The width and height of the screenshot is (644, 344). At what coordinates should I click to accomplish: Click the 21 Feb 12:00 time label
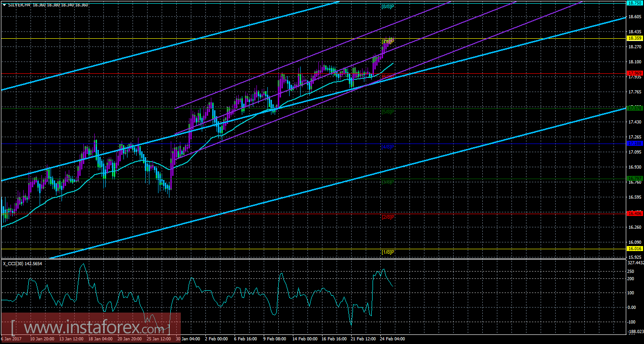coord(363,339)
